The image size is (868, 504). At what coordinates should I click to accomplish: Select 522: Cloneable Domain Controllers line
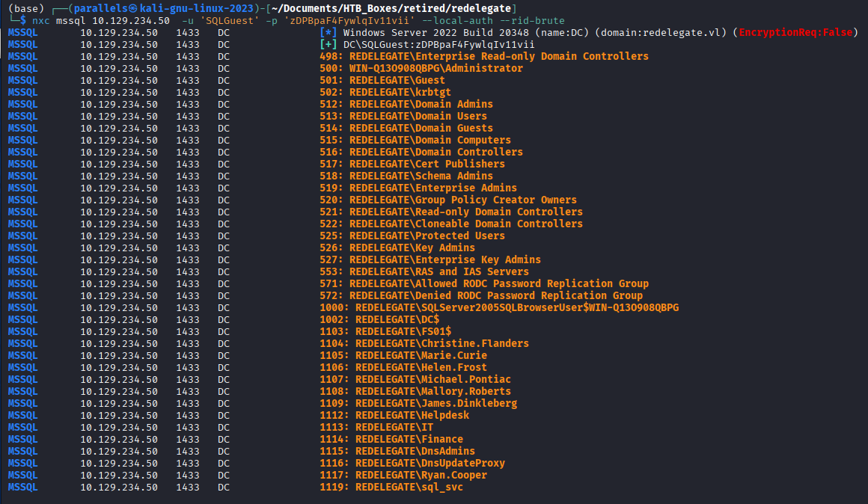451,224
